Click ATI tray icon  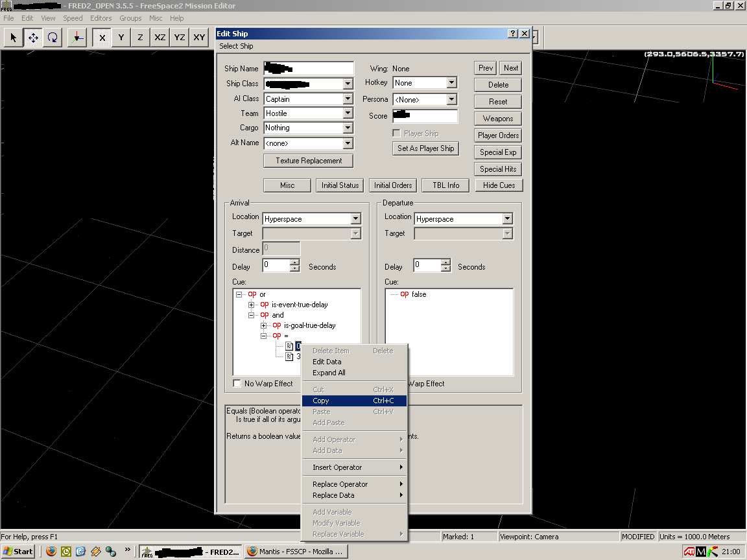[689, 552]
